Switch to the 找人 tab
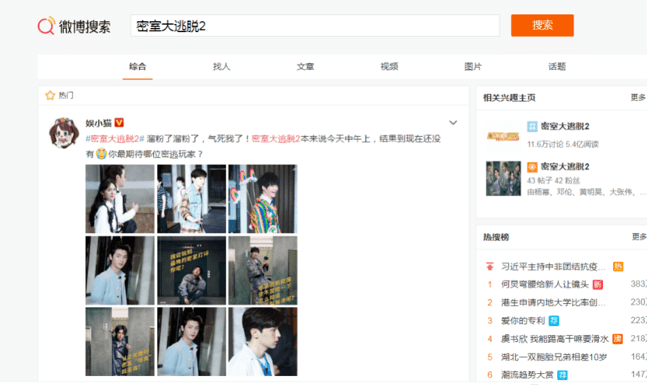This screenshot has width=647, height=385. click(x=222, y=66)
